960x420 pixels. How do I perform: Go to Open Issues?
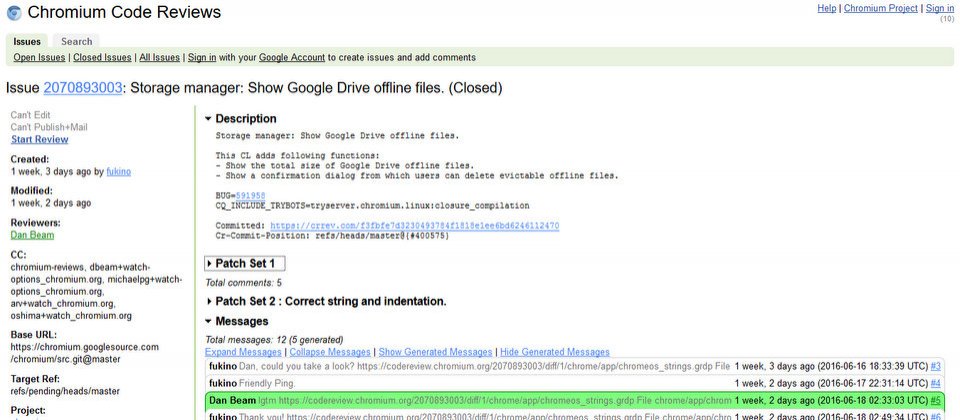pos(39,58)
